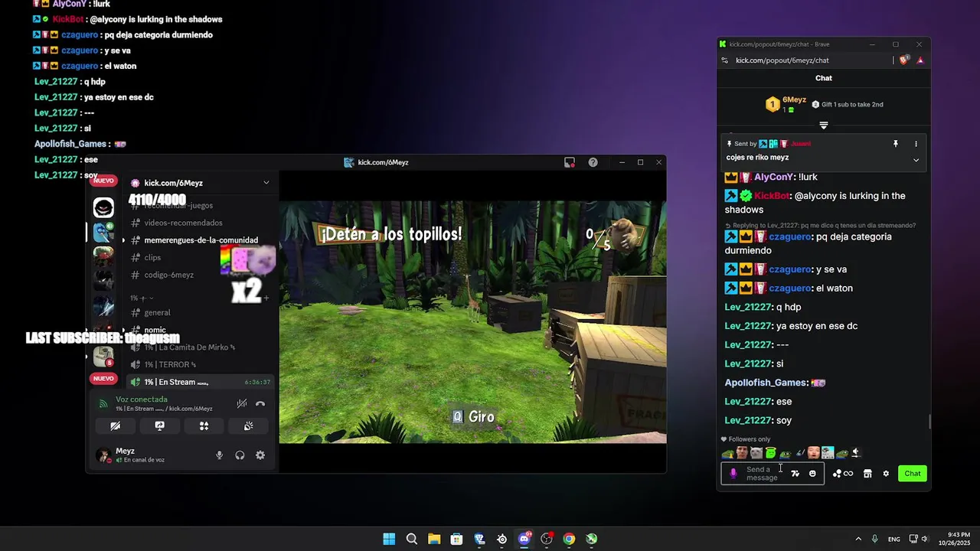Open Kick chat shop icon
Image resolution: width=980 pixels, height=551 pixels.
(x=867, y=474)
